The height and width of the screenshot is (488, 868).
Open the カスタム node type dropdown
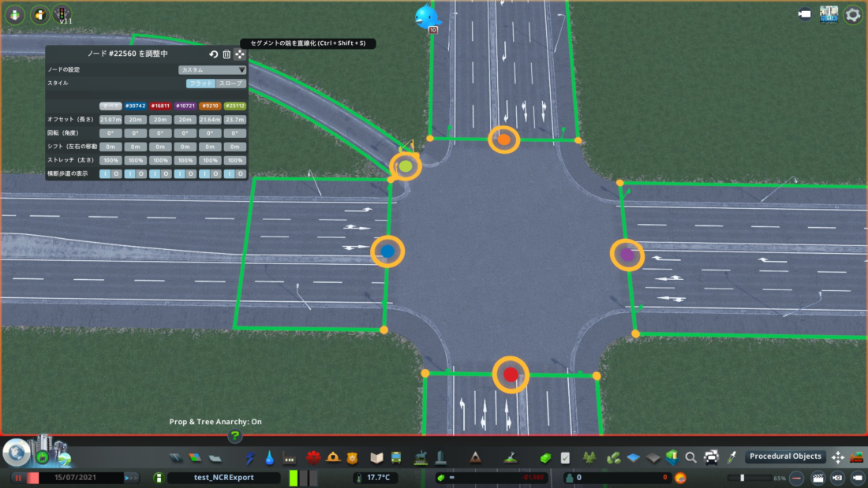tap(212, 70)
